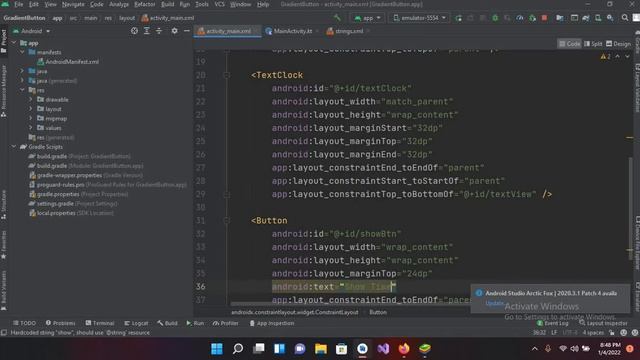Click Update link in notification

point(495,303)
